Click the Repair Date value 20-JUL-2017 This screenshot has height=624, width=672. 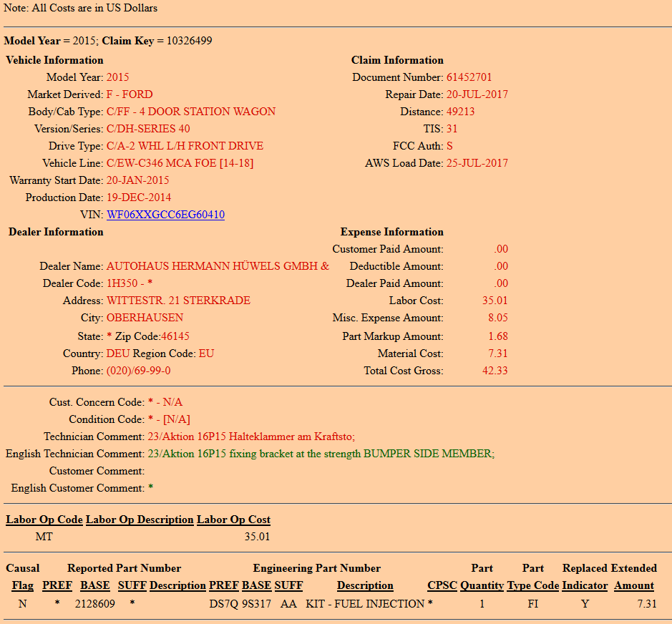click(477, 94)
